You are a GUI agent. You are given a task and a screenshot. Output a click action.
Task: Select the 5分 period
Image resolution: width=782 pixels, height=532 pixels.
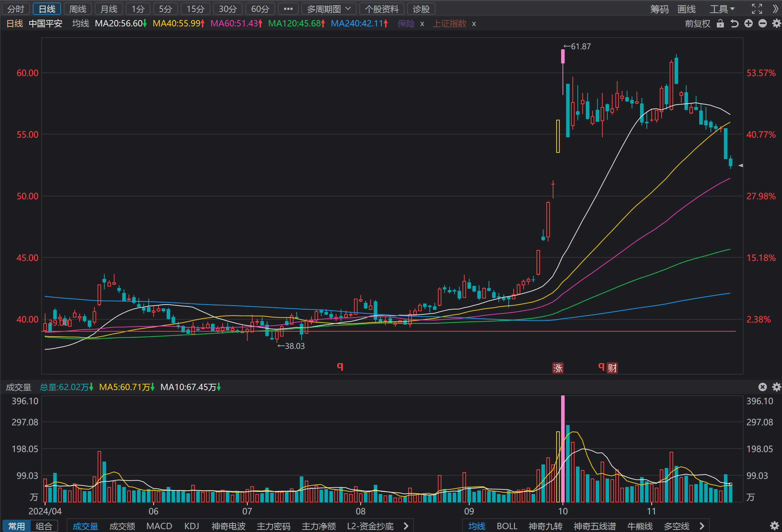point(165,9)
